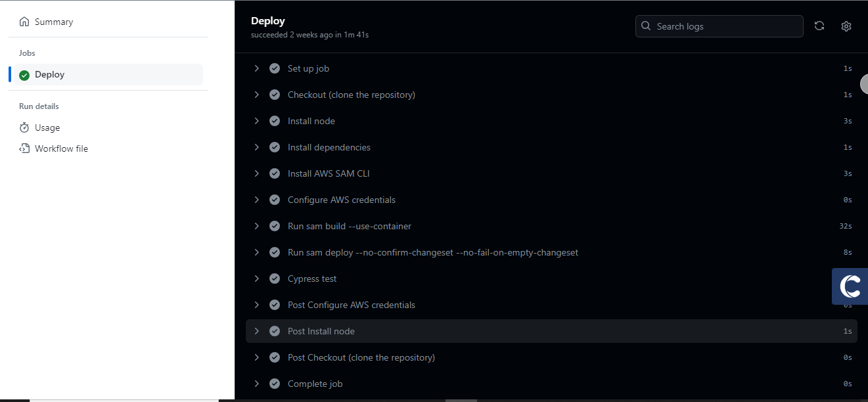Click the Usage stopwatch icon
Viewport: 868px width, 402px height.
24,127
